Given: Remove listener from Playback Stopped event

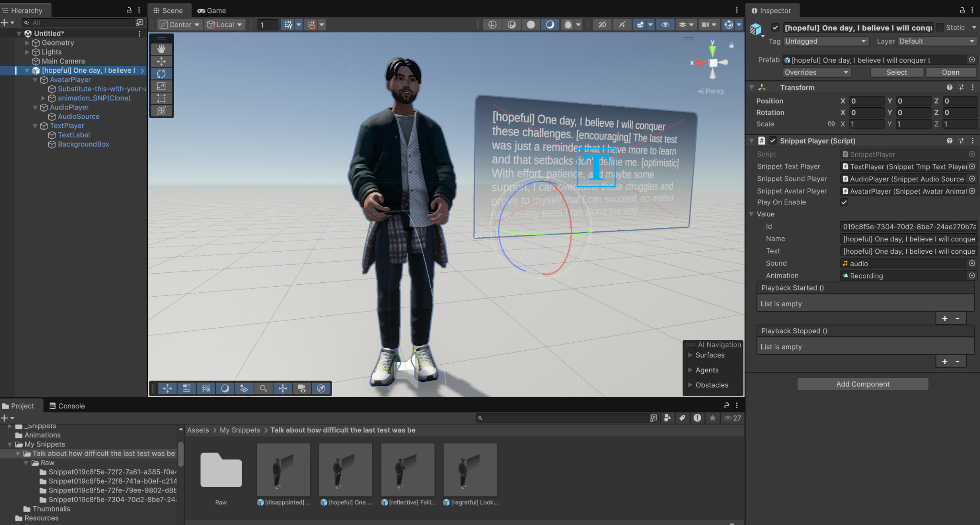Looking at the screenshot, I should coord(958,361).
